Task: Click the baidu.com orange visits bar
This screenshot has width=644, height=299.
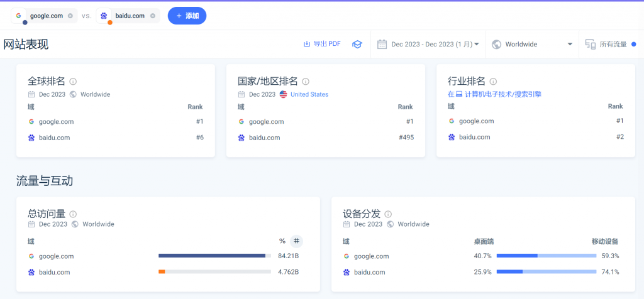Action: coord(162,271)
